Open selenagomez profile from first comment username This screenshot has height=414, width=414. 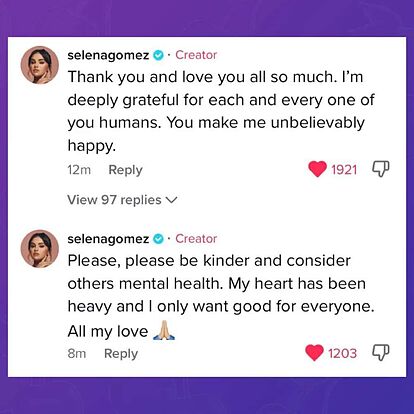coord(108,55)
